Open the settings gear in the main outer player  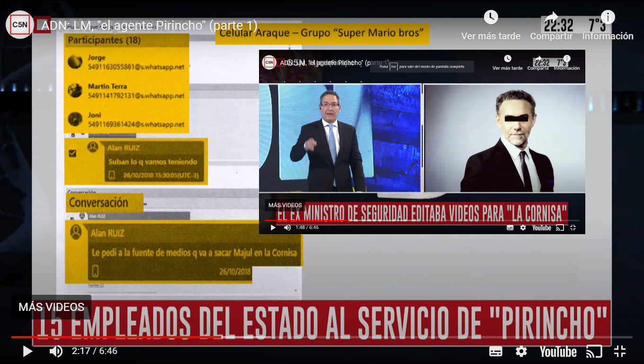521,351
